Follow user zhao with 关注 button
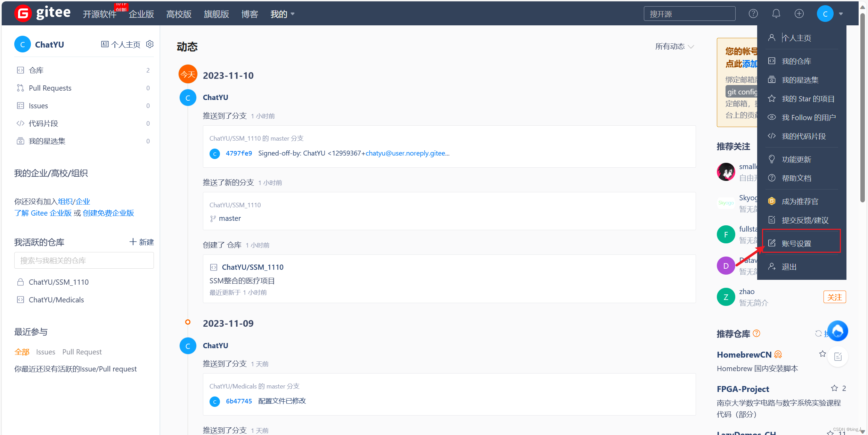The height and width of the screenshot is (435, 868). click(x=834, y=297)
